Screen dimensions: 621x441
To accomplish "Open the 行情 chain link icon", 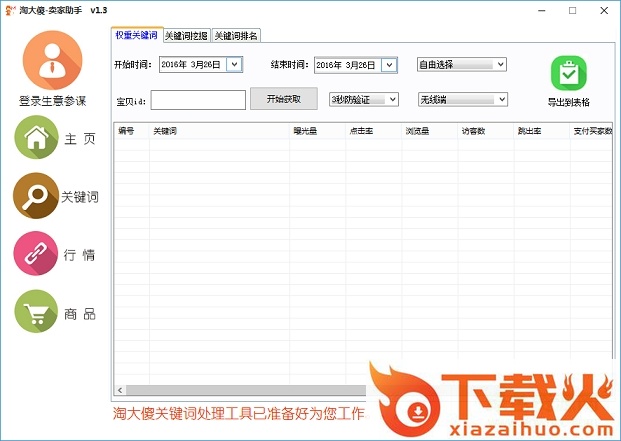I will click(x=36, y=253).
